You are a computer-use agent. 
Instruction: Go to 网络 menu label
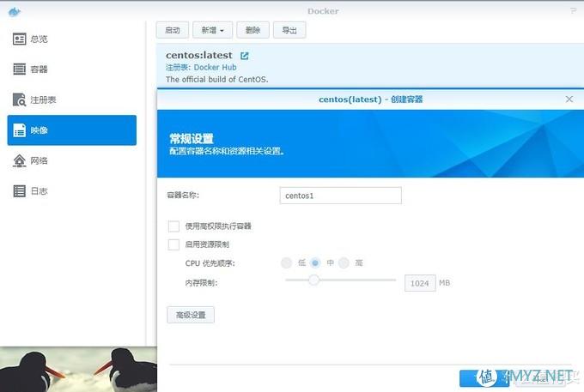(x=39, y=160)
